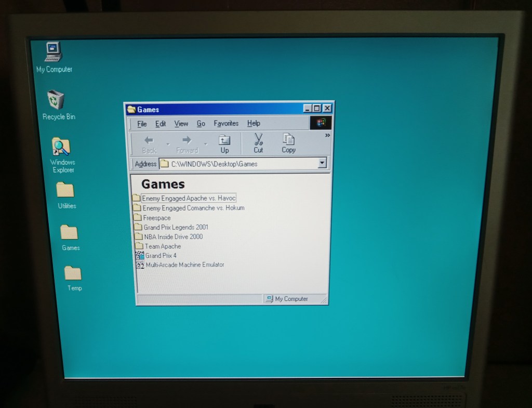Screen dimensions: 532x408
Task: Click the address path text field
Action: (239, 164)
